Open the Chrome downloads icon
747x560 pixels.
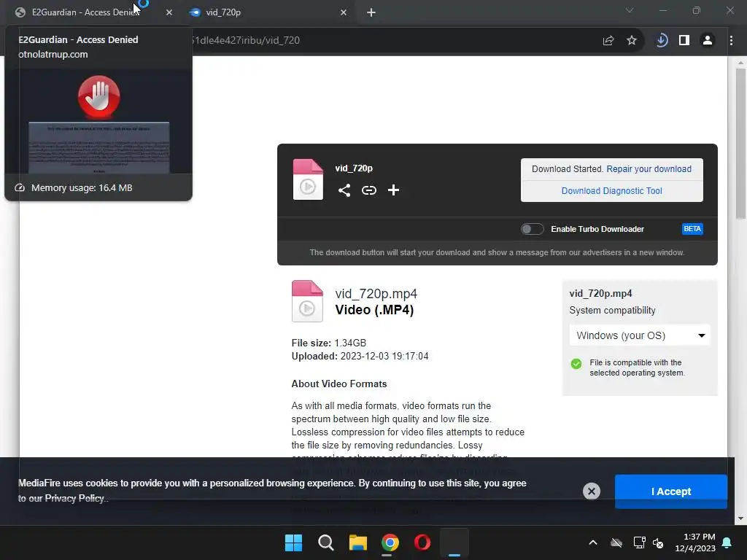pos(661,41)
